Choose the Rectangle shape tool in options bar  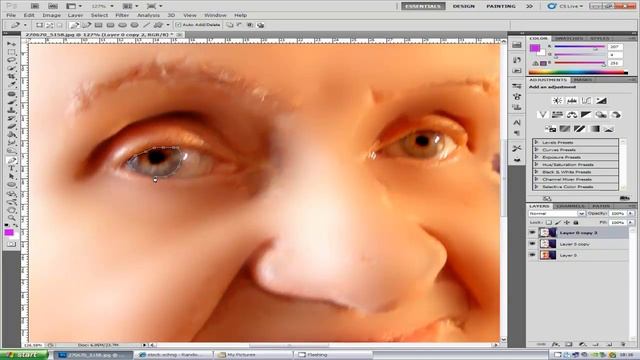pos(98,25)
